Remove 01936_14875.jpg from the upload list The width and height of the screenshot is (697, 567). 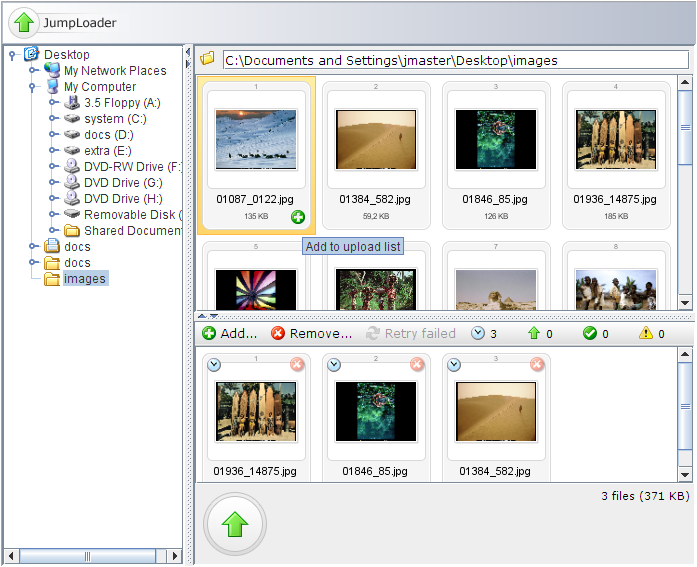[297, 365]
